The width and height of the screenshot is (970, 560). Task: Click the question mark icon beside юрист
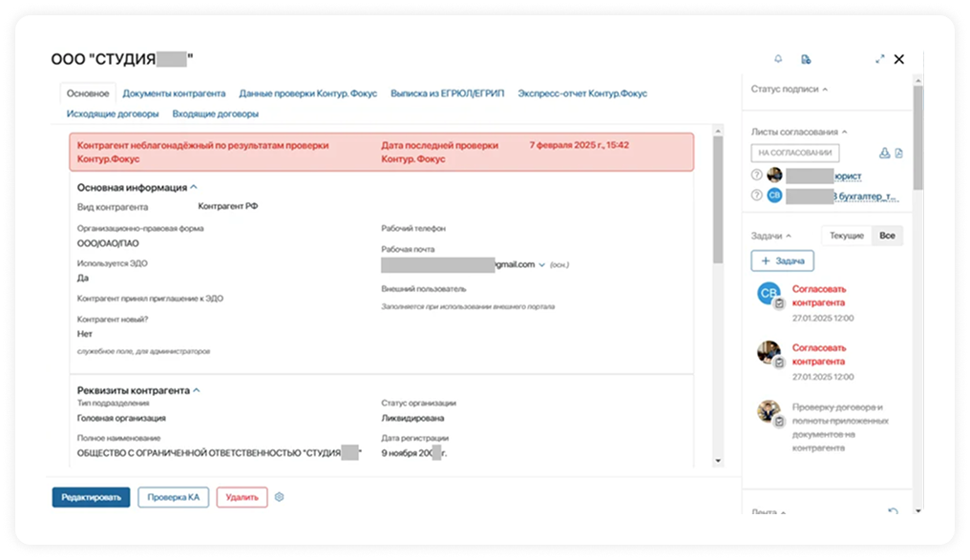756,175
